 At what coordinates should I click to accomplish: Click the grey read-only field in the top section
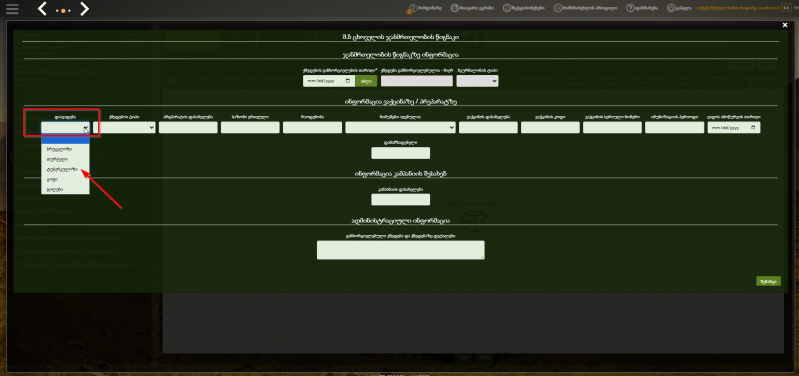[x=417, y=81]
